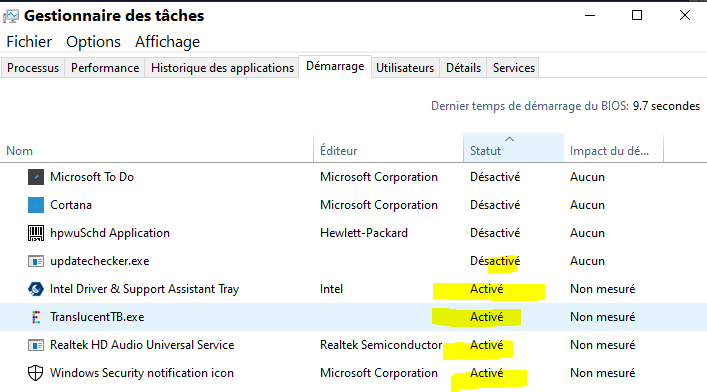Click Désactivé status of hpwuSchd Application
The height and width of the screenshot is (392, 707).
tap(495, 233)
